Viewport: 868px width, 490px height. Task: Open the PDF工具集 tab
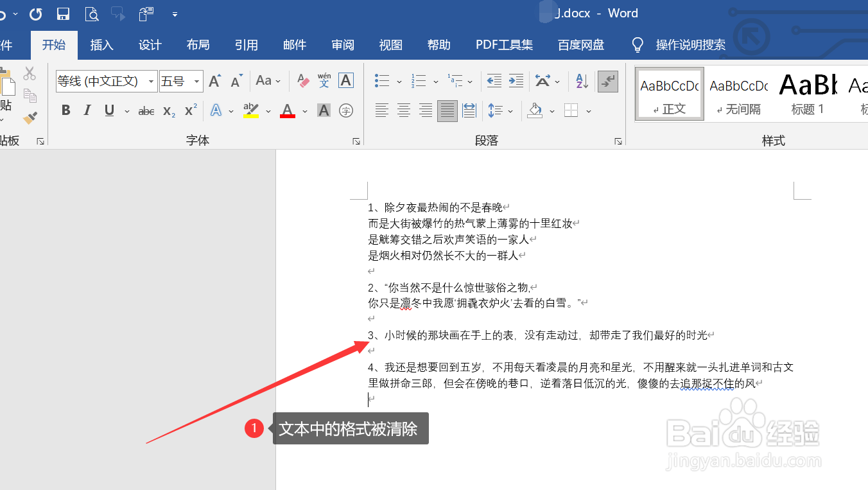[x=504, y=45]
